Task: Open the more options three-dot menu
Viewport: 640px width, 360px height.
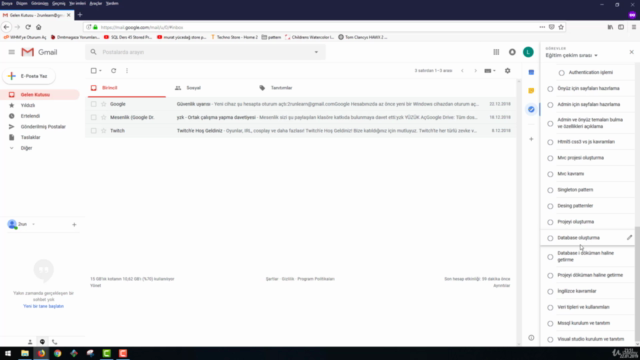Action: 127,71
